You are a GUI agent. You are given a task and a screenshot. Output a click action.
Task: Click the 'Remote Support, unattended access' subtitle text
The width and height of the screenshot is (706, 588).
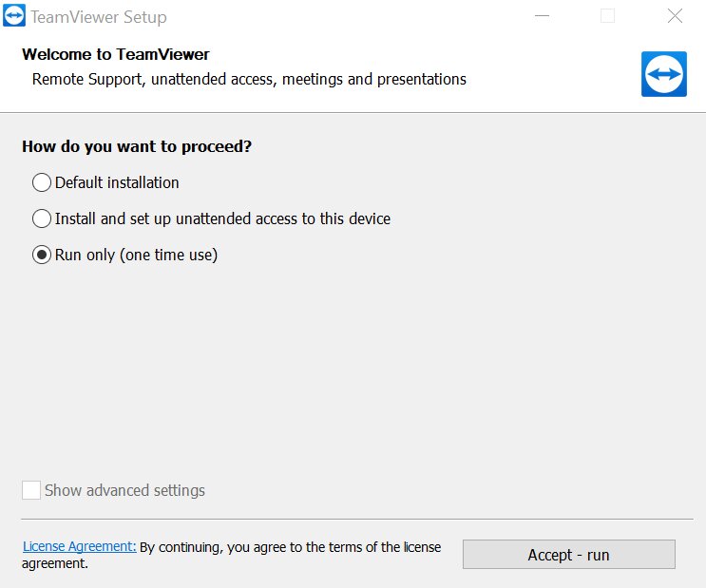249,79
